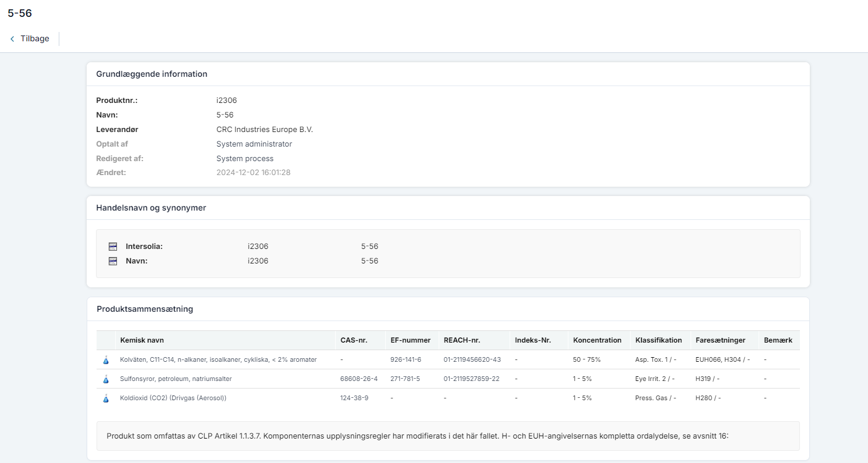Click the Handelsnavn og synonymer section heading

(151, 208)
